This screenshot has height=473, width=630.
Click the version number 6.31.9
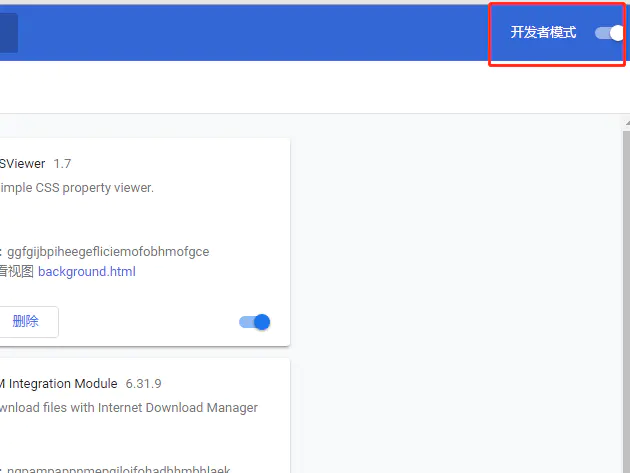tap(143, 383)
